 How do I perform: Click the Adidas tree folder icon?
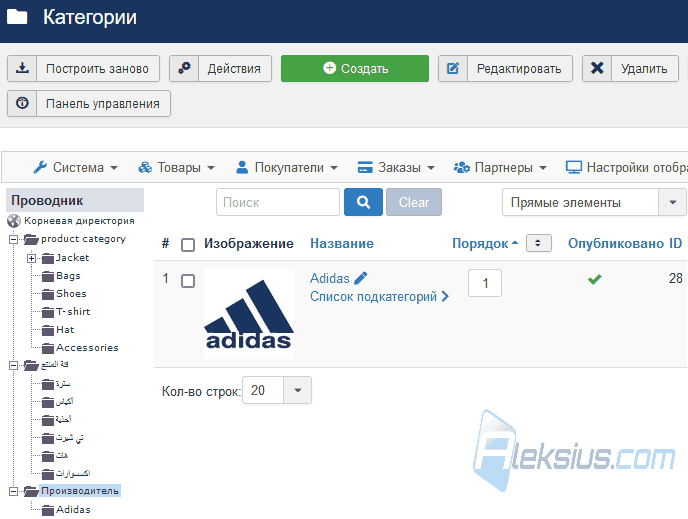pos(48,510)
